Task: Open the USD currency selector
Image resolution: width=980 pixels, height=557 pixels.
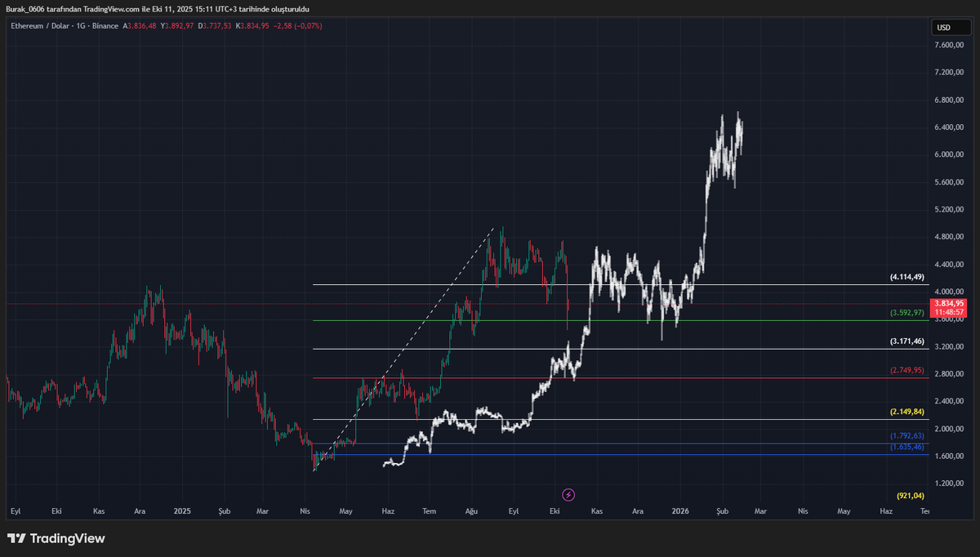Action: pos(951,27)
